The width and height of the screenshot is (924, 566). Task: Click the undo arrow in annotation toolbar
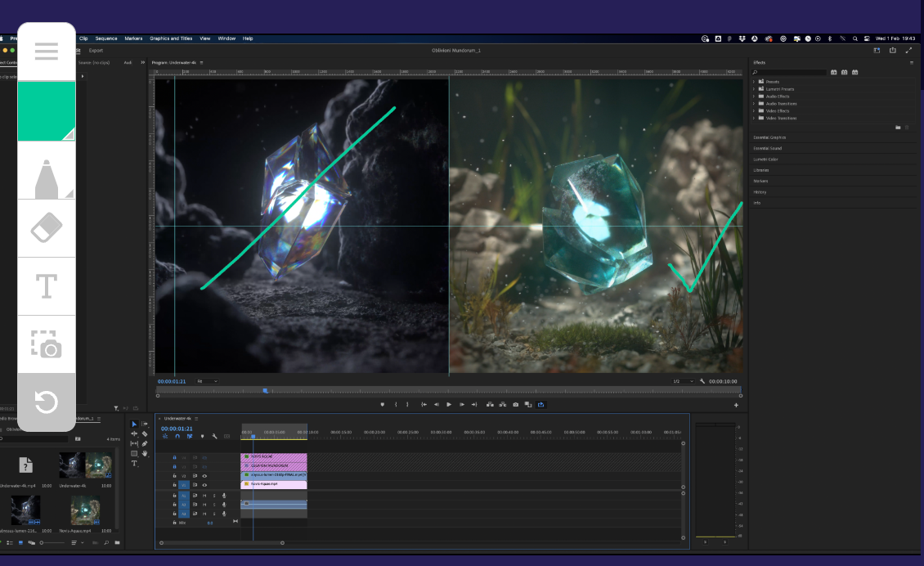[47, 402]
